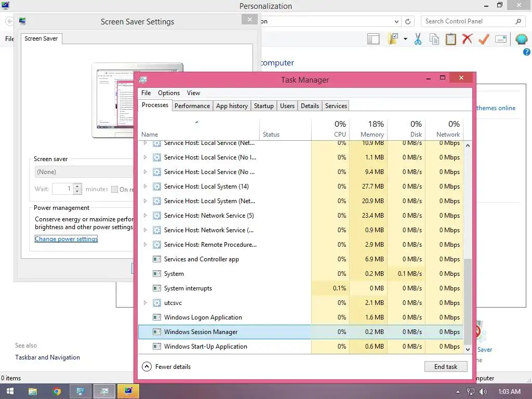Click the globe icon in Personalization toolbar
Screen dimensions: 532x399
(x=521, y=39)
